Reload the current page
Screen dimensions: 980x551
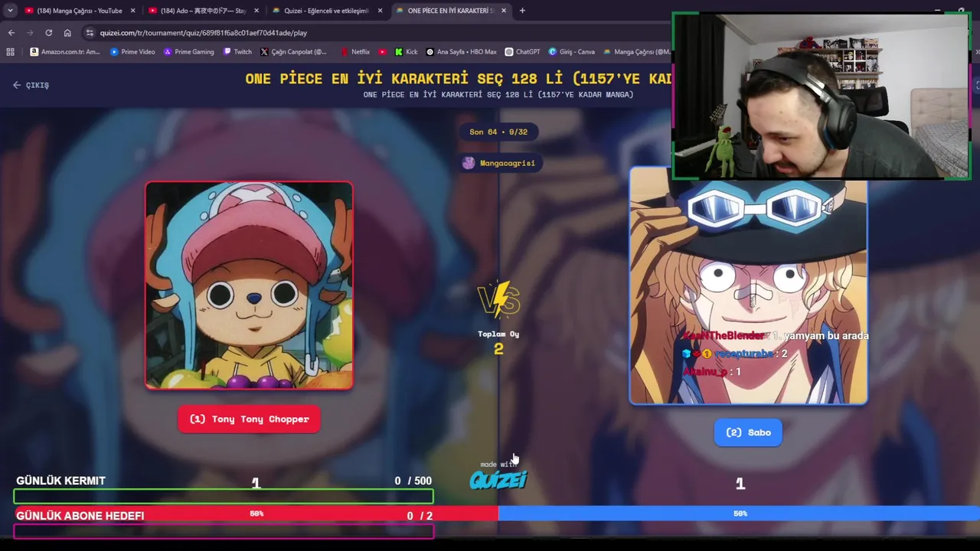[x=48, y=33]
